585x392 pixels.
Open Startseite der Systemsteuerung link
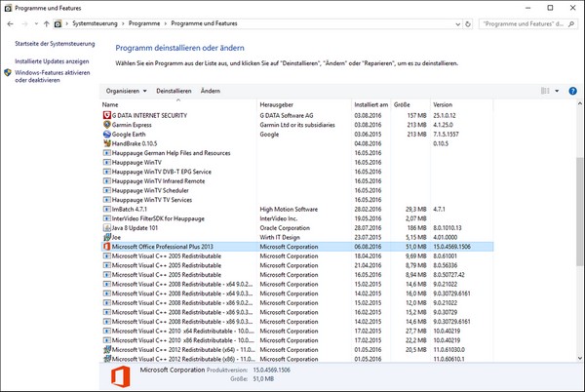point(55,43)
